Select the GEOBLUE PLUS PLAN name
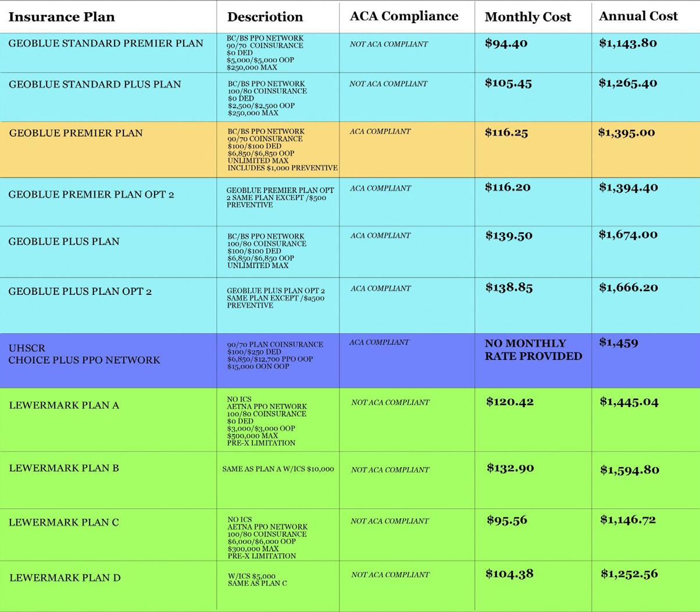 [x=64, y=241]
